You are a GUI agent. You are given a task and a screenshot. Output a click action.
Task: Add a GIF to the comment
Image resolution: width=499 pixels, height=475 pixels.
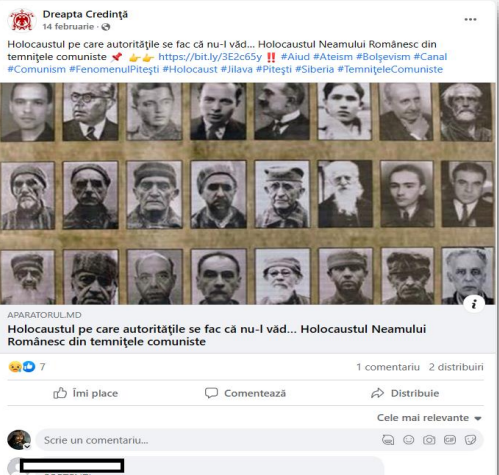(x=450, y=440)
